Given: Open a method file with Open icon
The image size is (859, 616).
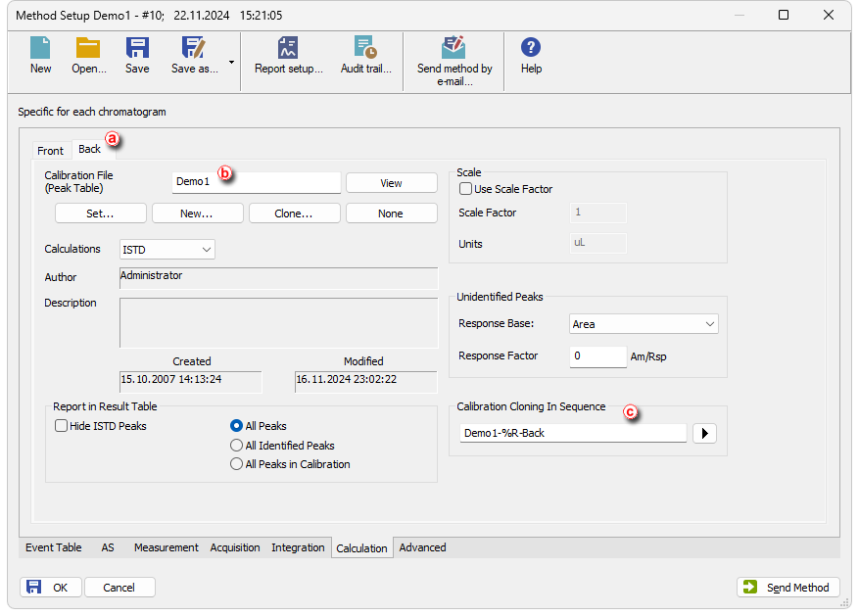Looking at the screenshot, I should pyautogui.click(x=88, y=49).
